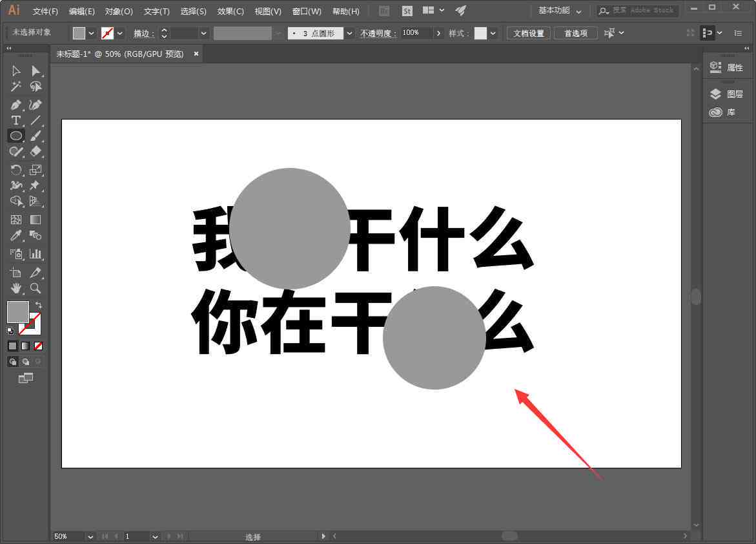This screenshot has width=756, height=544.
Task: Open the 文件(F) menu
Action: pyautogui.click(x=45, y=11)
